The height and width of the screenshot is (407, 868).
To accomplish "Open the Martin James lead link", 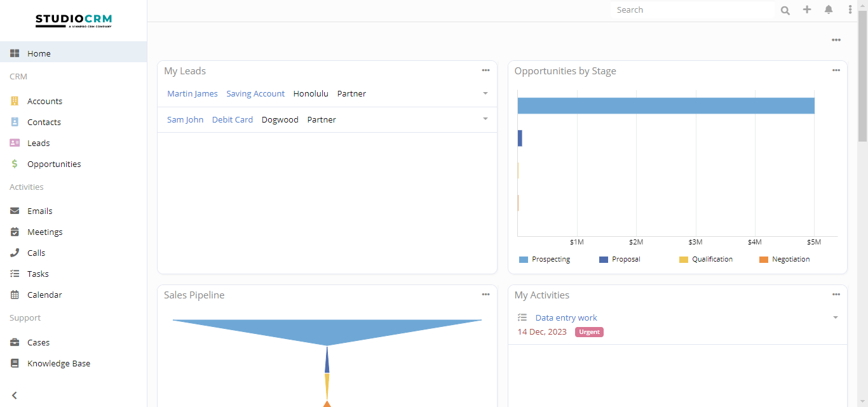I will pos(193,93).
